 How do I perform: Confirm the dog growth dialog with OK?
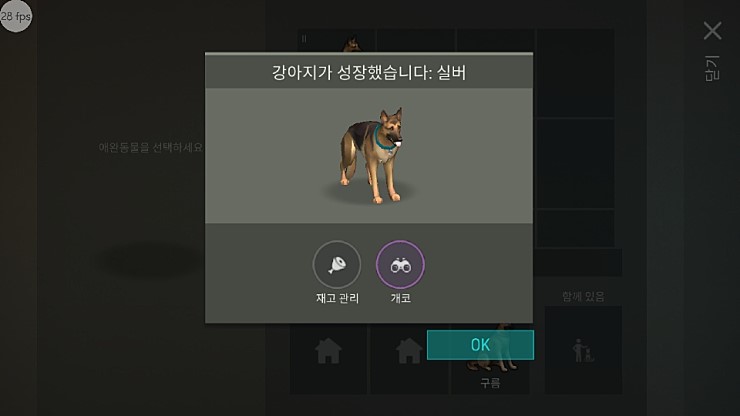480,345
